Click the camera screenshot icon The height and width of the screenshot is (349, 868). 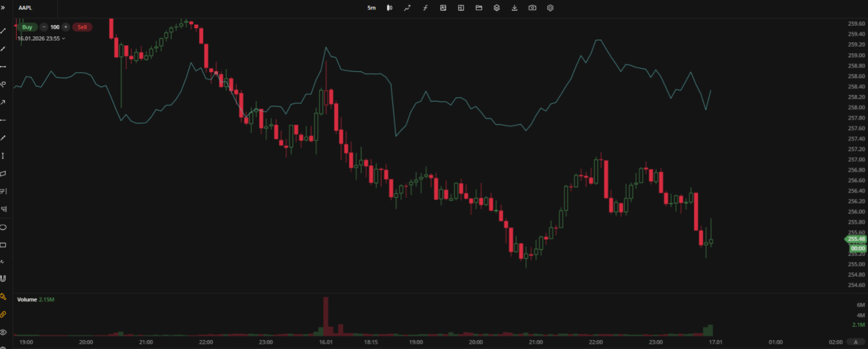[x=532, y=8]
